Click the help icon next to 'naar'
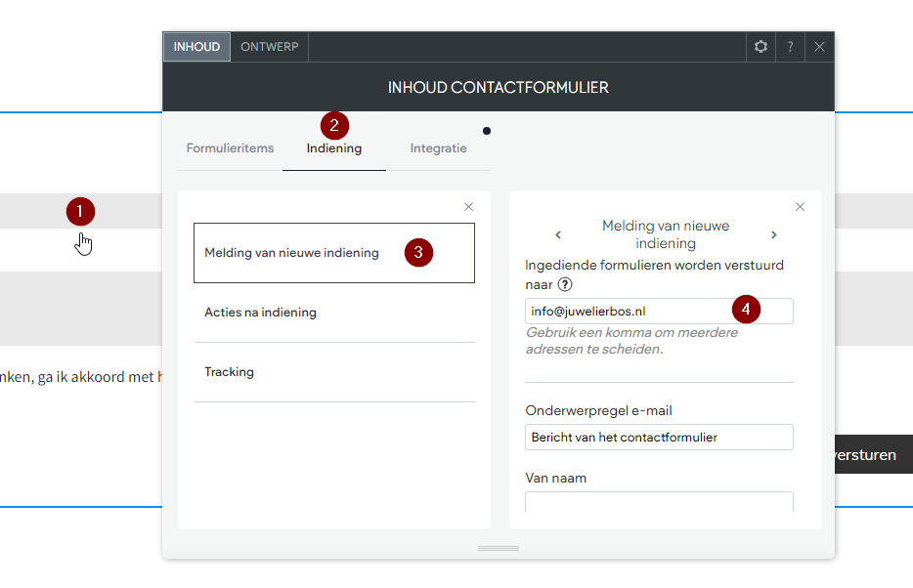Image resolution: width=913 pixels, height=588 pixels. pos(565,284)
